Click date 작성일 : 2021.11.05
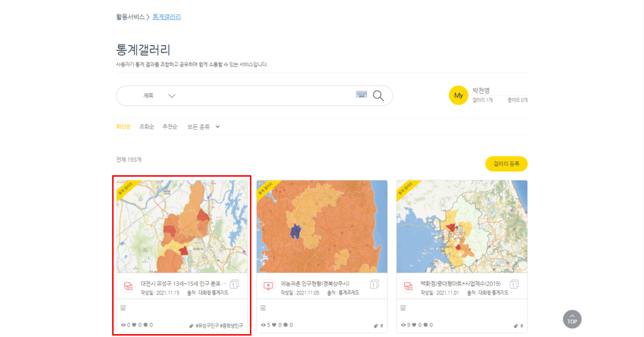Viewport: 644px width, 337px height. pyautogui.click(x=300, y=293)
